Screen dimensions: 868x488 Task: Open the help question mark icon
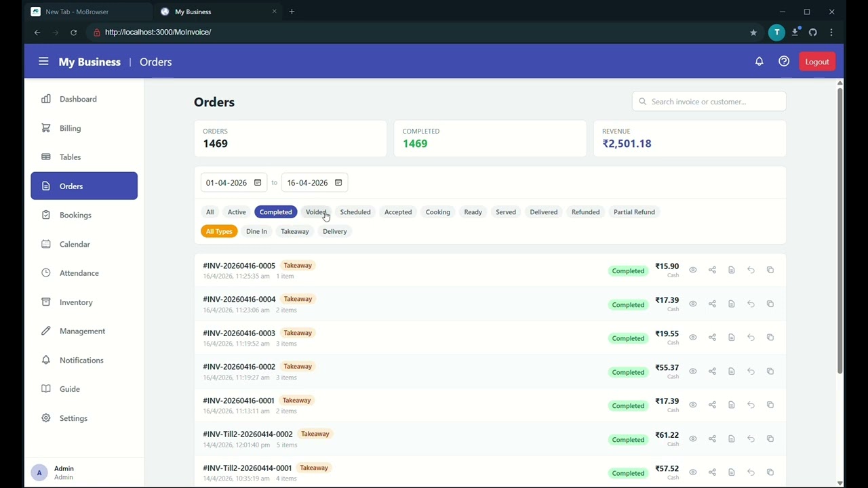point(784,62)
